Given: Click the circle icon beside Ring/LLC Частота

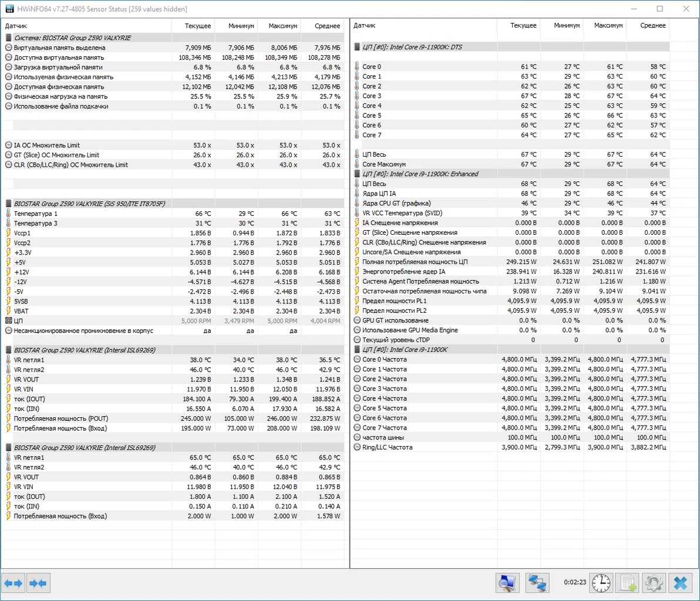Looking at the screenshot, I should click(x=357, y=447).
